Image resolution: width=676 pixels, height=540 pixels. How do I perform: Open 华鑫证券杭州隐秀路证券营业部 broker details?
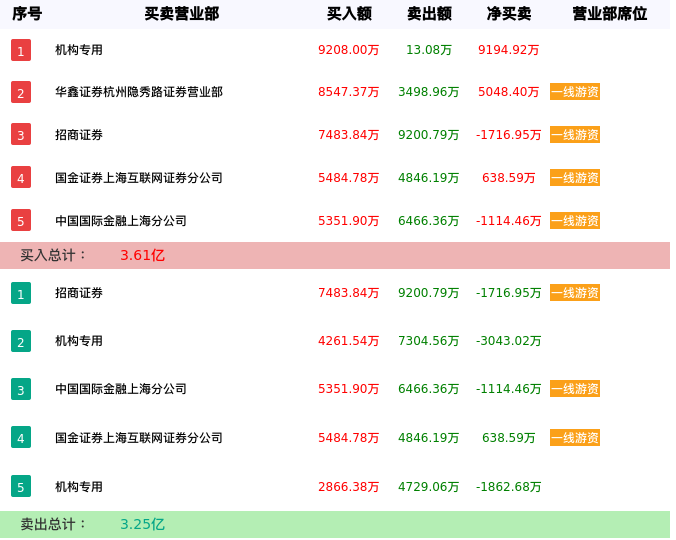point(139,92)
